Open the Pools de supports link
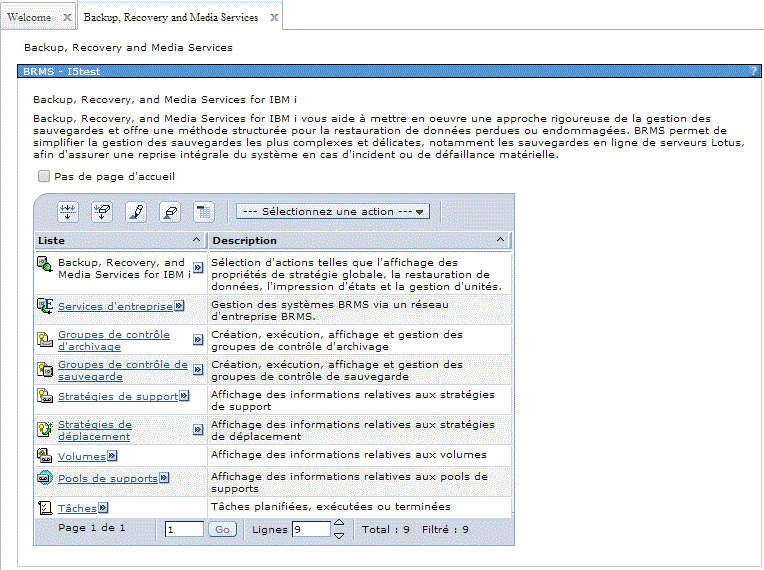Image resolution: width=764 pixels, height=570 pixels. 108,479
